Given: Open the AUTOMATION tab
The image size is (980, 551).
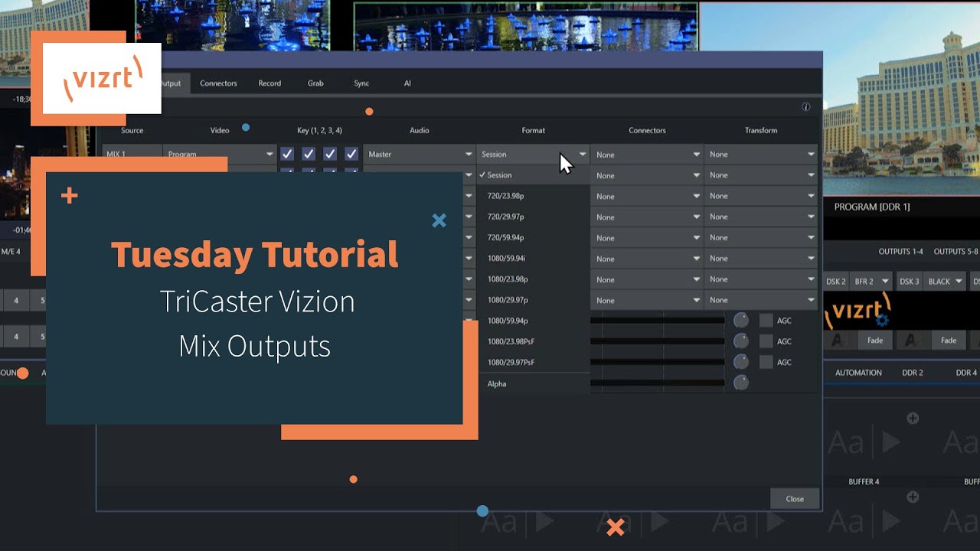Looking at the screenshot, I should tap(858, 373).
